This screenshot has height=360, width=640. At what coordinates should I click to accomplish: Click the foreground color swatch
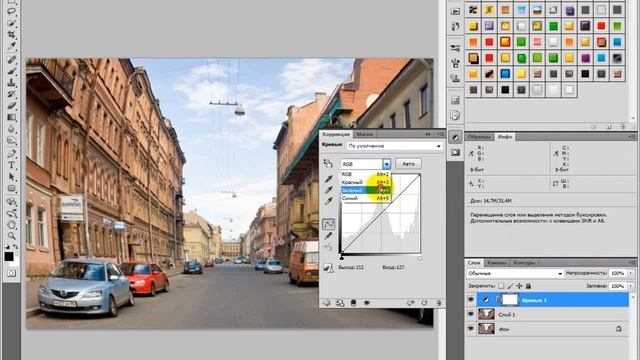tap(9, 256)
